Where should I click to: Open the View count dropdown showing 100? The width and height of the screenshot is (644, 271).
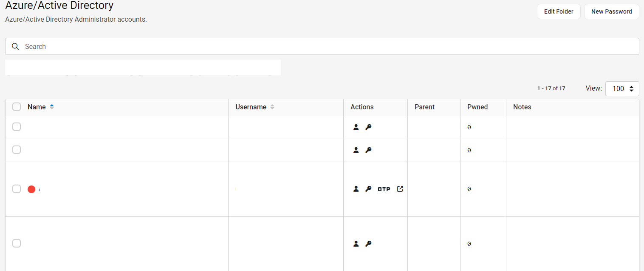[622, 88]
